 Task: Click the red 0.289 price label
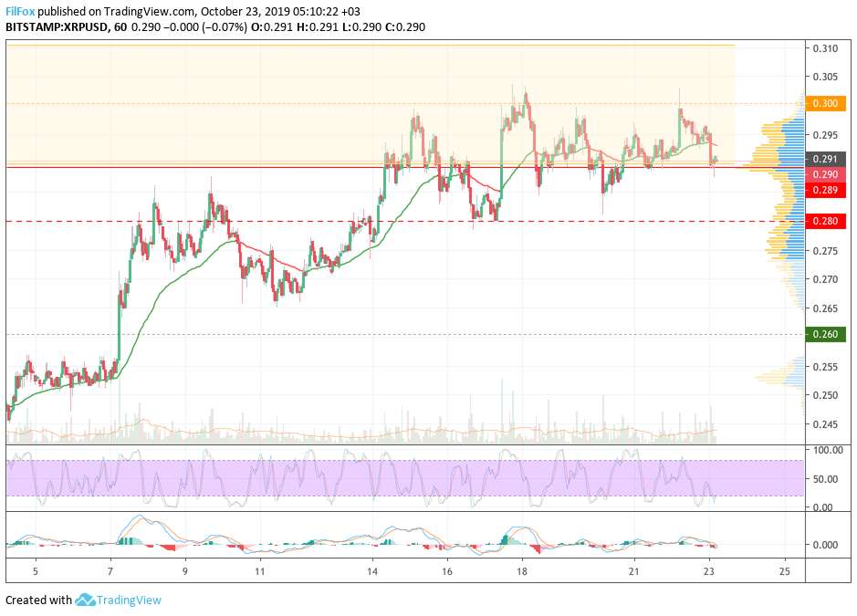(825, 190)
